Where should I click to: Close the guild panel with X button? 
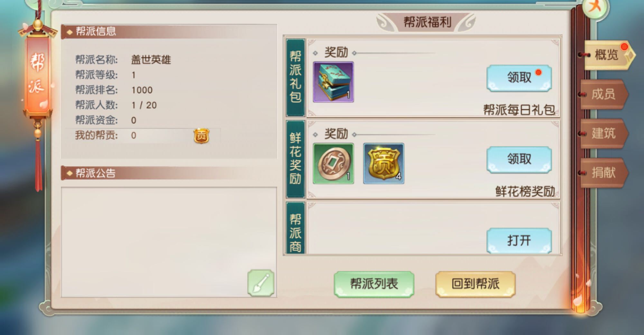click(595, 7)
